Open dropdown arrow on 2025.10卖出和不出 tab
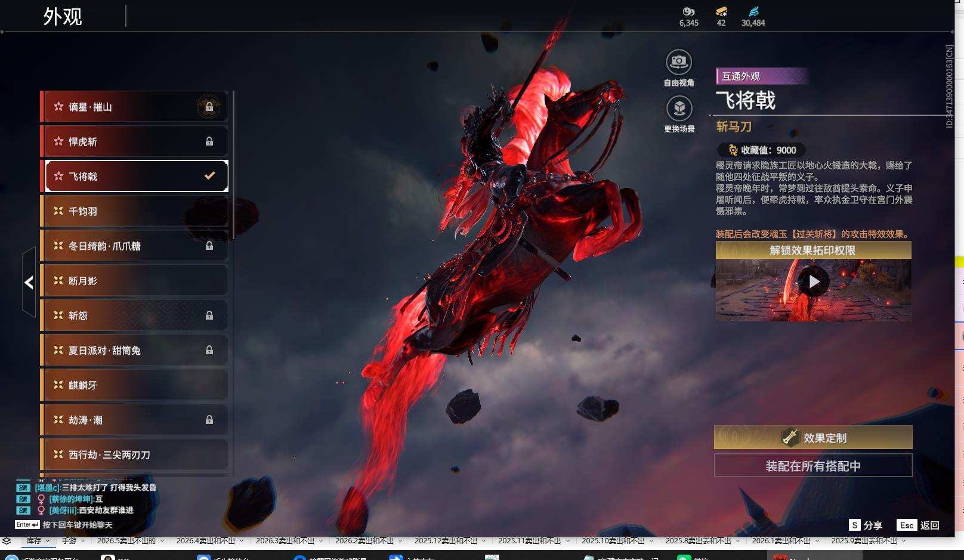 coord(651,541)
